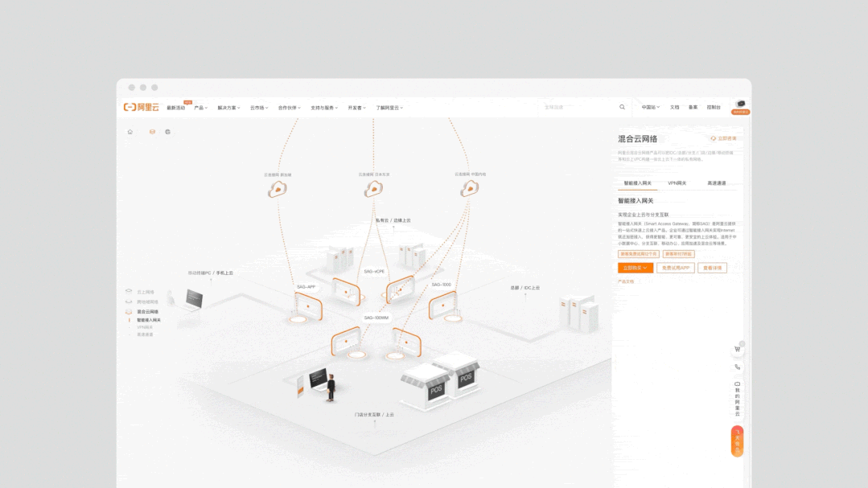The height and width of the screenshot is (488, 868).
Task: Open the 支持与服务 dropdown menu
Action: click(x=324, y=108)
